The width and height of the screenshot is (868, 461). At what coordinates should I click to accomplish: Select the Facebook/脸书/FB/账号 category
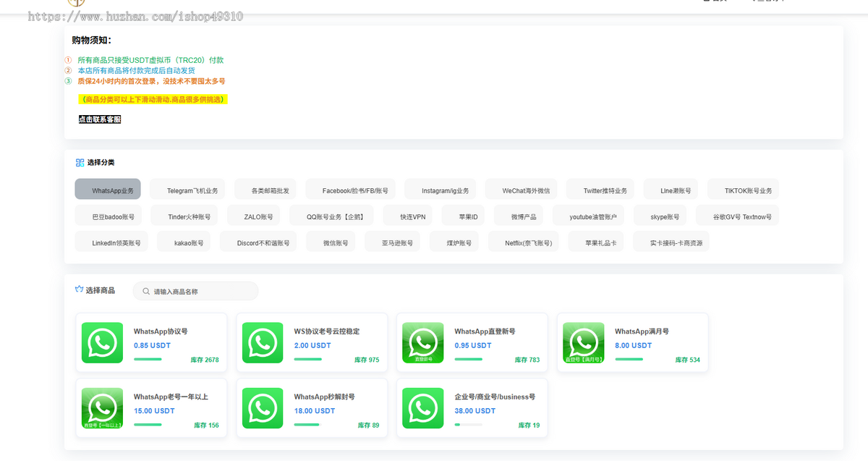[351, 190]
